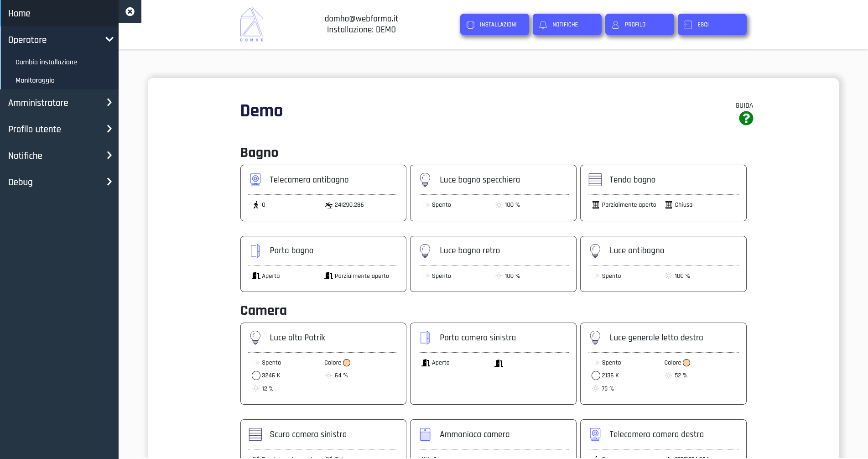Viewport: 868px width, 459px height.
Task: Click the Esci logout button
Action: pyautogui.click(x=712, y=25)
